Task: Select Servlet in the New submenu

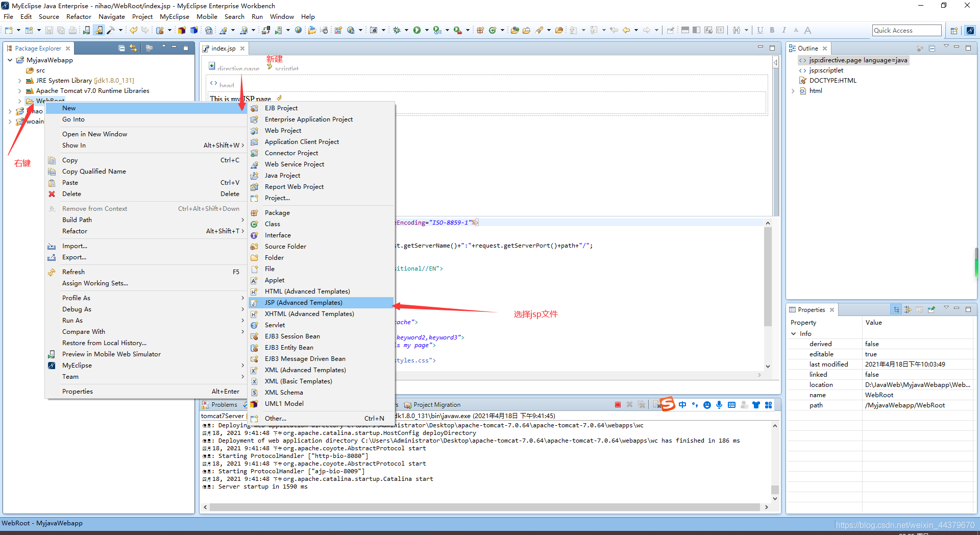Action: (x=321, y=325)
